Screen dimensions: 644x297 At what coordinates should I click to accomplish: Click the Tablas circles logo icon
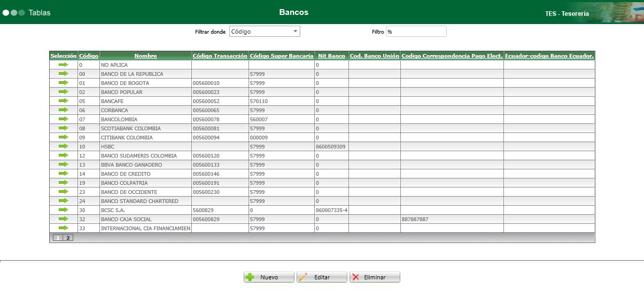pos(14,13)
